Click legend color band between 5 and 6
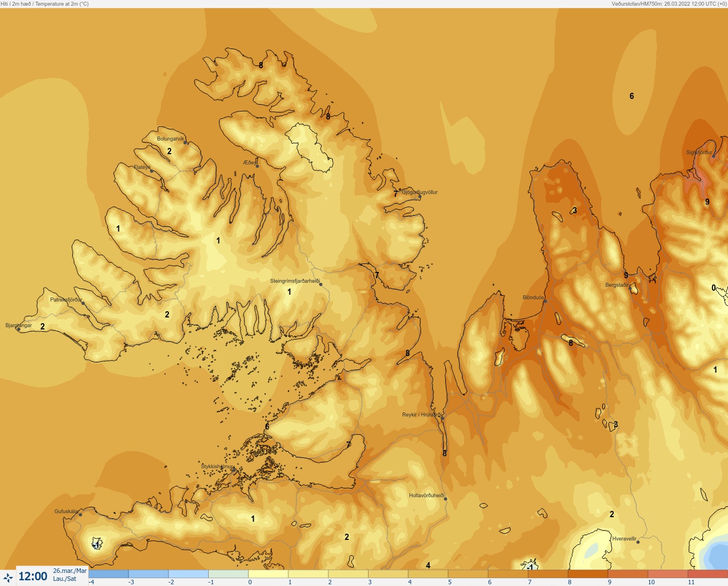This screenshot has width=728, height=586. pos(468,574)
